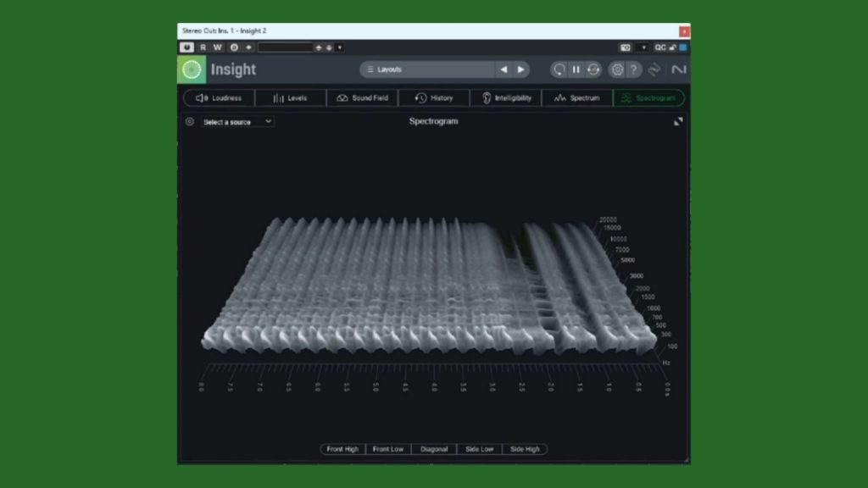Select the Front High view button

tap(342, 449)
